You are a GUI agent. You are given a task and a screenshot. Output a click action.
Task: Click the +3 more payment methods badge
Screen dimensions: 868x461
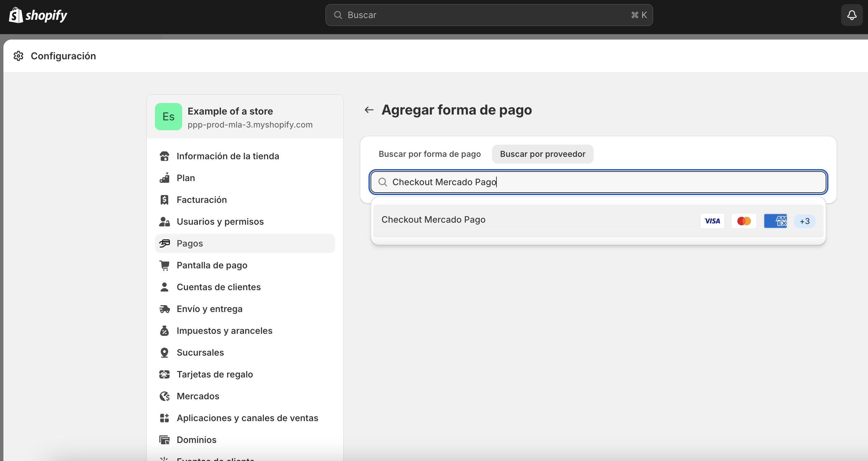point(805,221)
